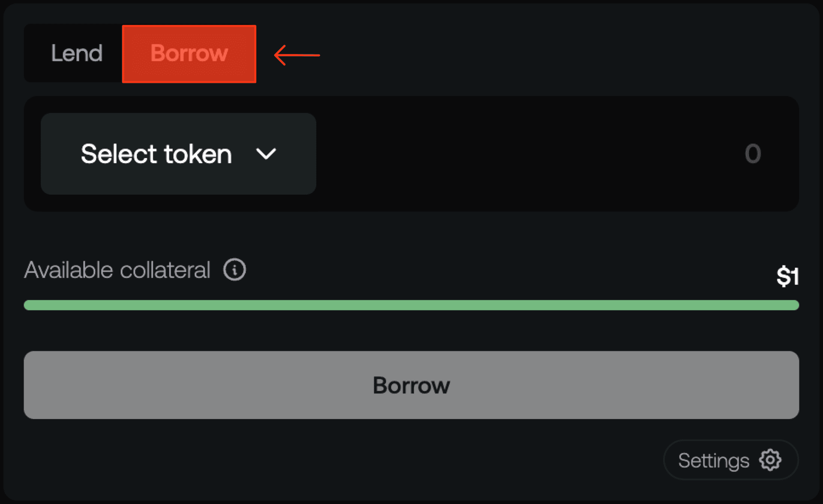Click the Available collateral label

(117, 270)
